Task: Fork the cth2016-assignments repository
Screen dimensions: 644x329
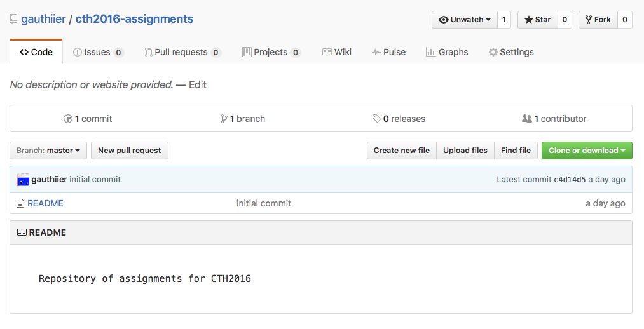Action: click(x=598, y=20)
